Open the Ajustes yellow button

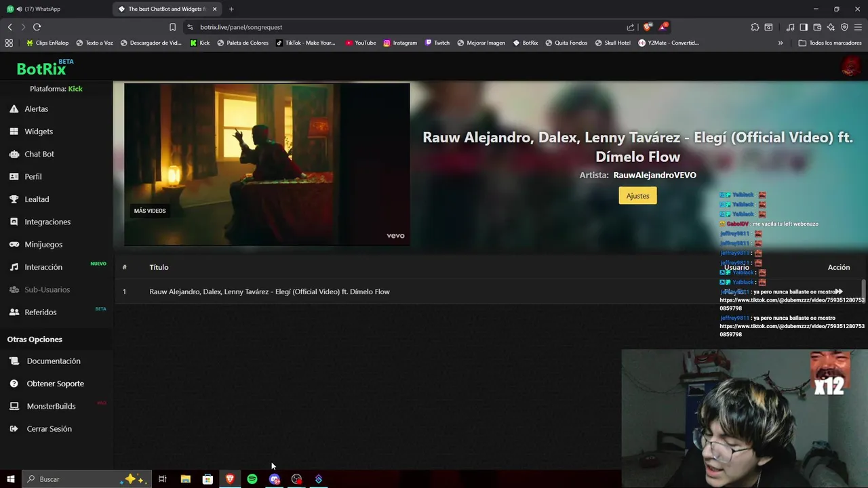point(637,196)
